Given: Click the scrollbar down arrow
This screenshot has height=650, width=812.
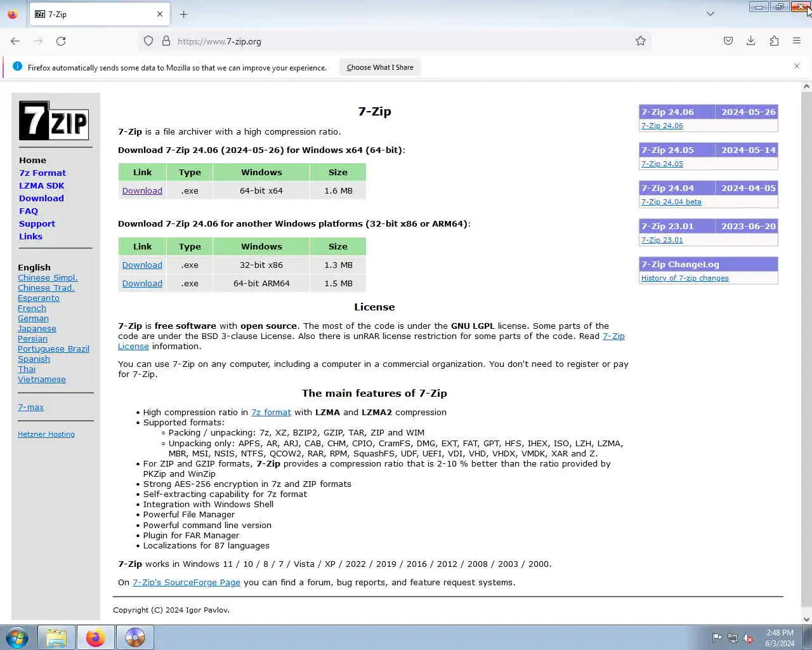Looking at the screenshot, I should [x=806, y=620].
